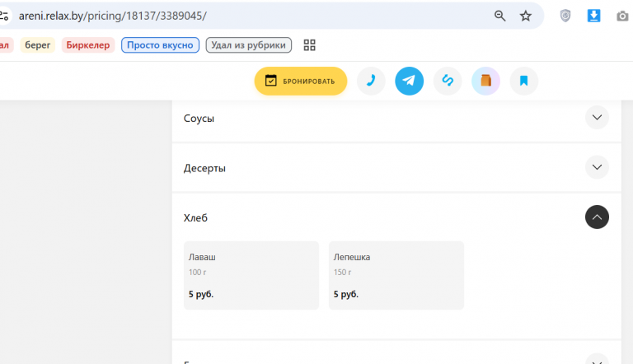633x364 pixels.
Task: Collapse the Хлеб section
Action: point(597,217)
